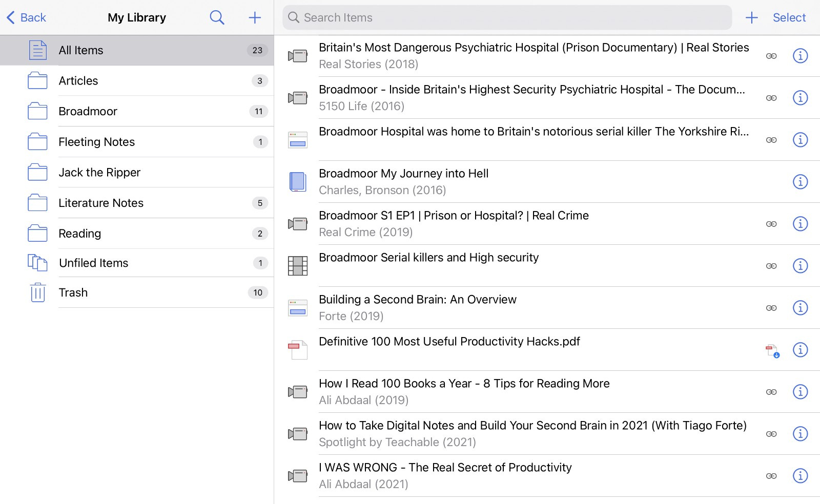
Task: Click PDF icon of Definitive 100 Productivity Hacks
Action: click(297, 350)
